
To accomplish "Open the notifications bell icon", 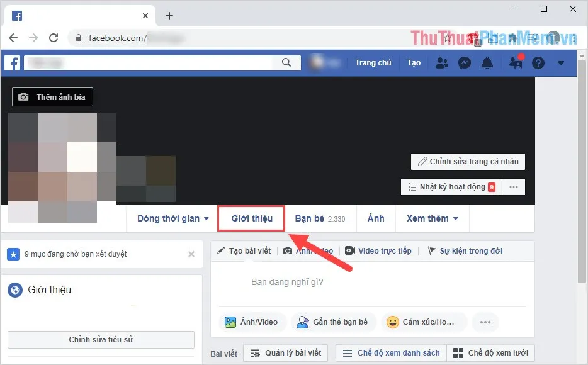I will coord(487,63).
